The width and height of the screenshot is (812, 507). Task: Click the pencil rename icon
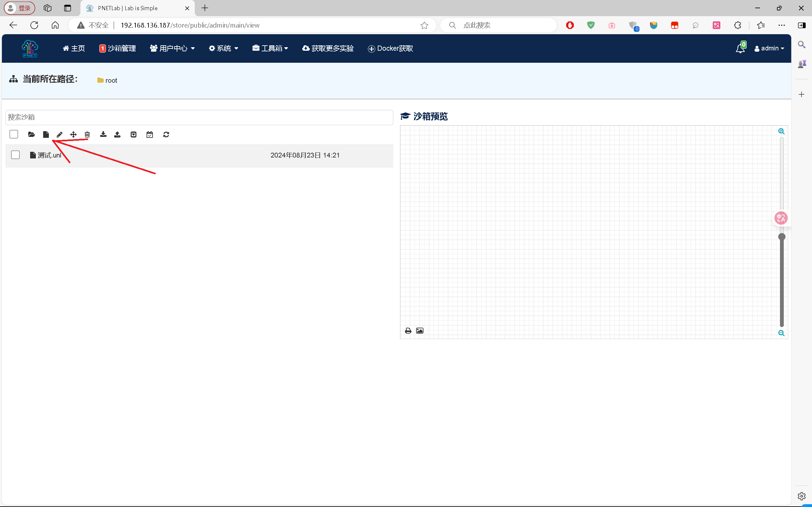click(x=59, y=134)
